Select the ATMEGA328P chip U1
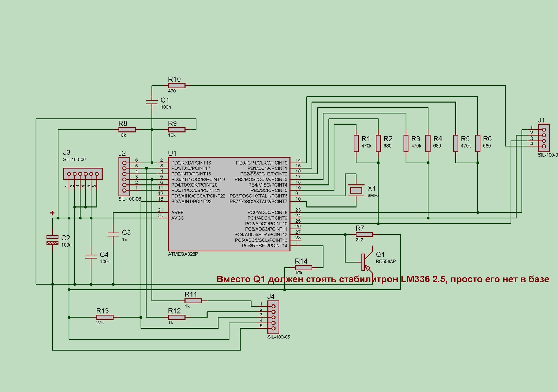This screenshot has height=392, width=558. pos(229,204)
